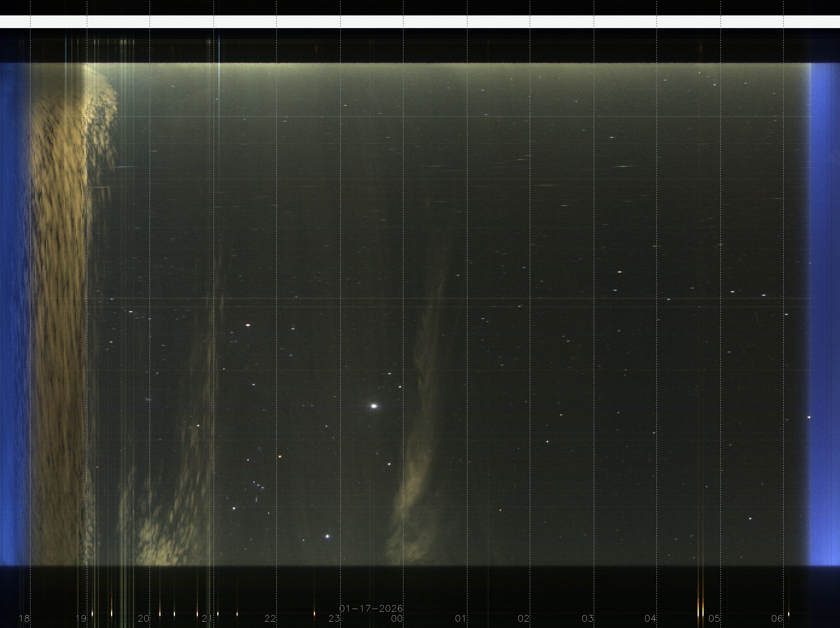Select the 04 hour time label

pyautogui.click(x=651, y=619)
